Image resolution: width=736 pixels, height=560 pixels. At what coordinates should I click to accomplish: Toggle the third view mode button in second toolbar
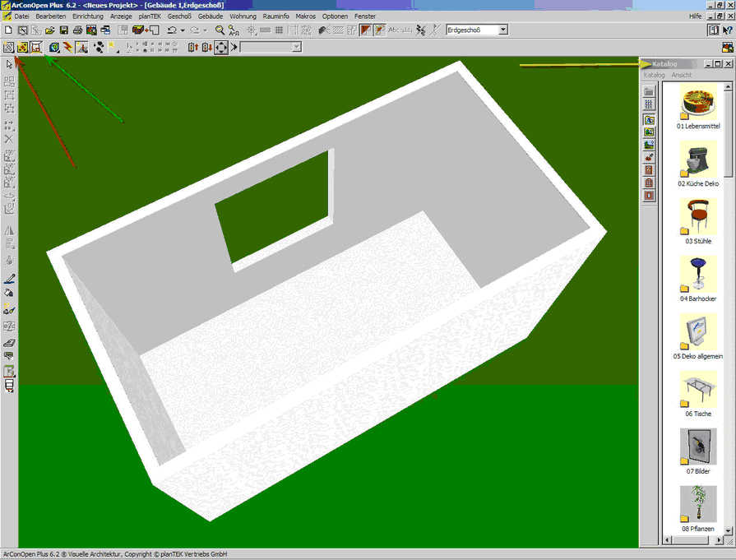click(x=36, y=48)
